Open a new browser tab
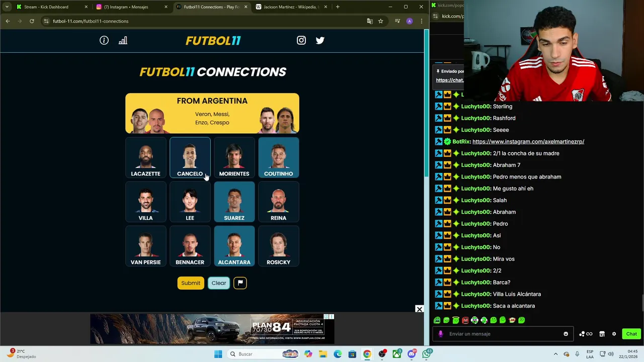644x362 pixels. [x=338, y=7]
